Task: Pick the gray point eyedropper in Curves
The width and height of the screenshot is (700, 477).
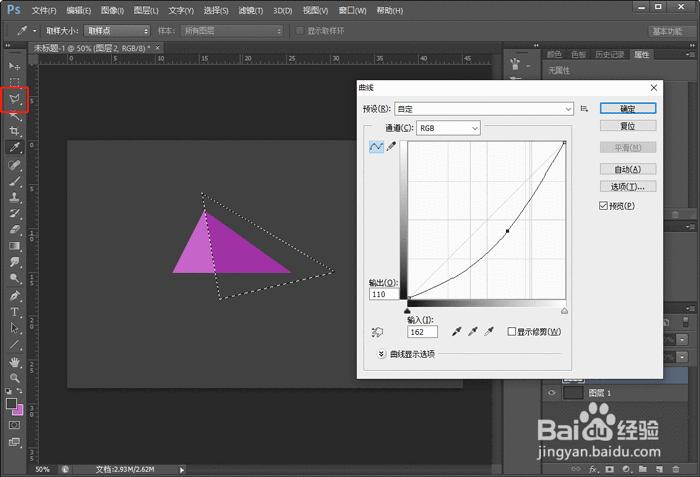Action: (473, 331)
